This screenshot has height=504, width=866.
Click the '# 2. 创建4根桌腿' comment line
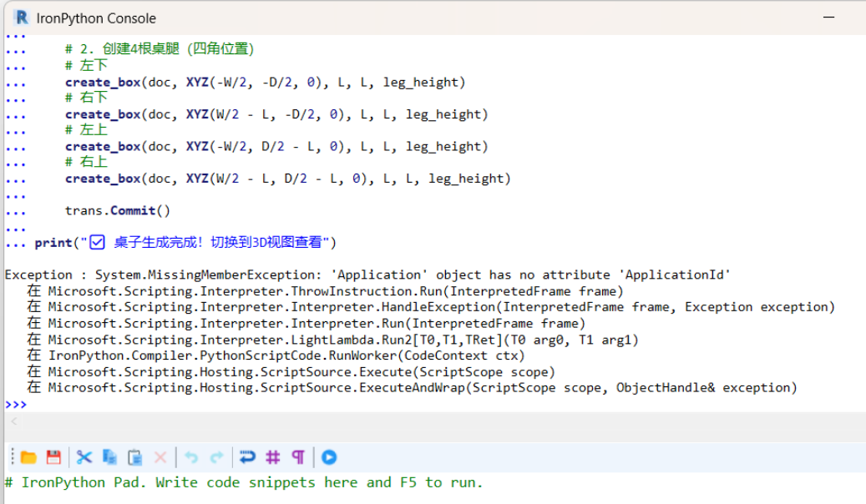click(x=160, y=49)
